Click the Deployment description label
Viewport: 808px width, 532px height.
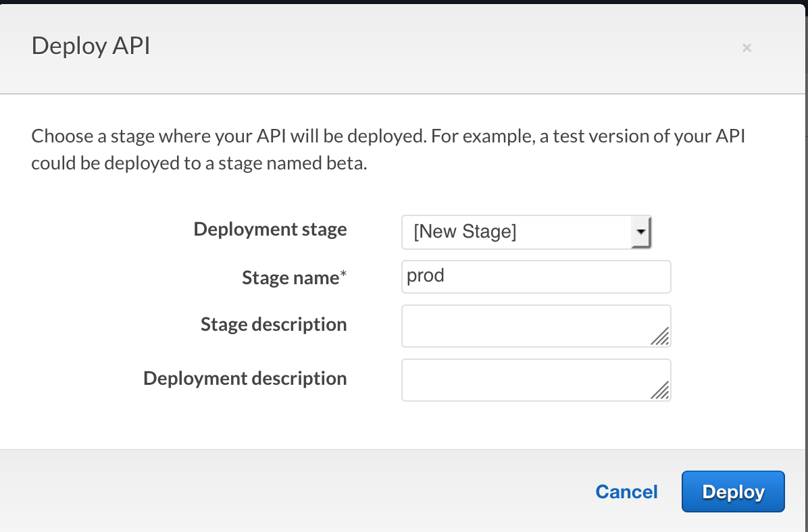pyautogui.click(x=245, y=378)
